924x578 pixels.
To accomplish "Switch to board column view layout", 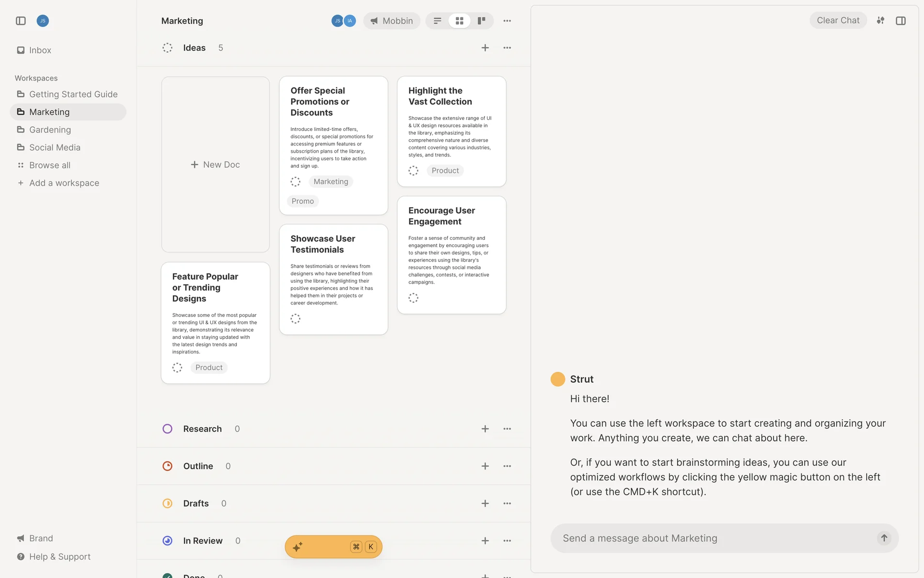I will [481, 21].
